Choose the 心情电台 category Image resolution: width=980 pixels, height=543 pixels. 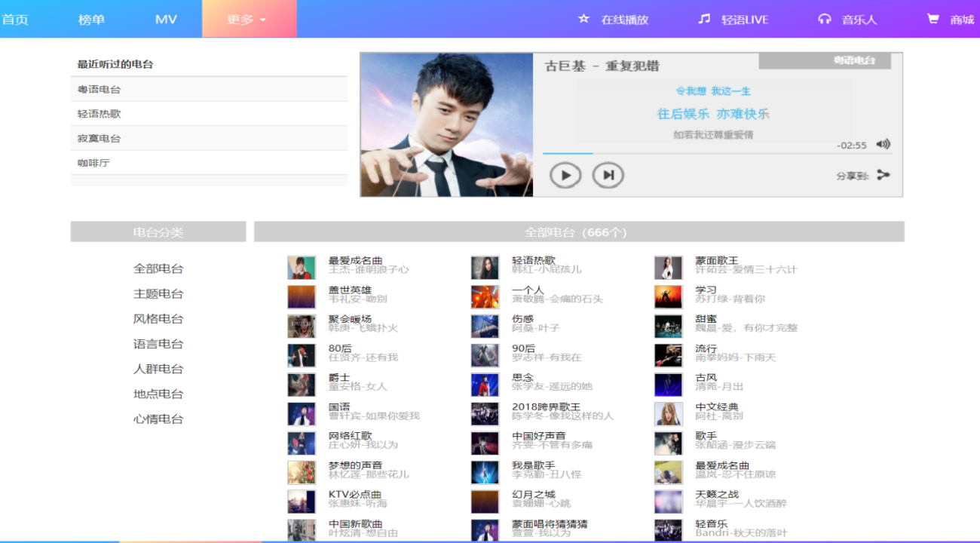point(158,419)
